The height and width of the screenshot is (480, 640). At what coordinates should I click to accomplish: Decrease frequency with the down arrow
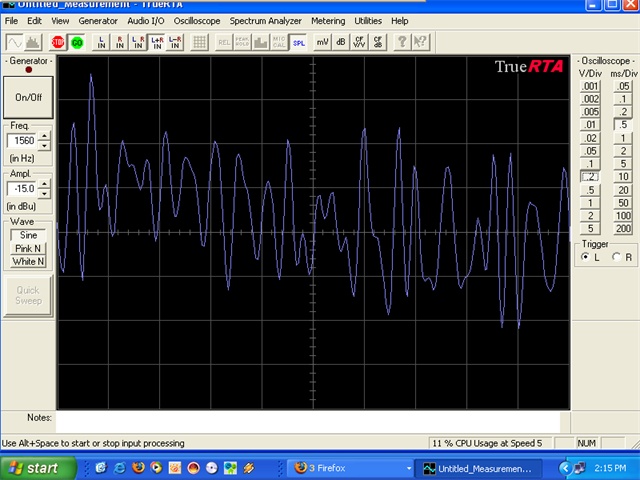pos(44,146)
